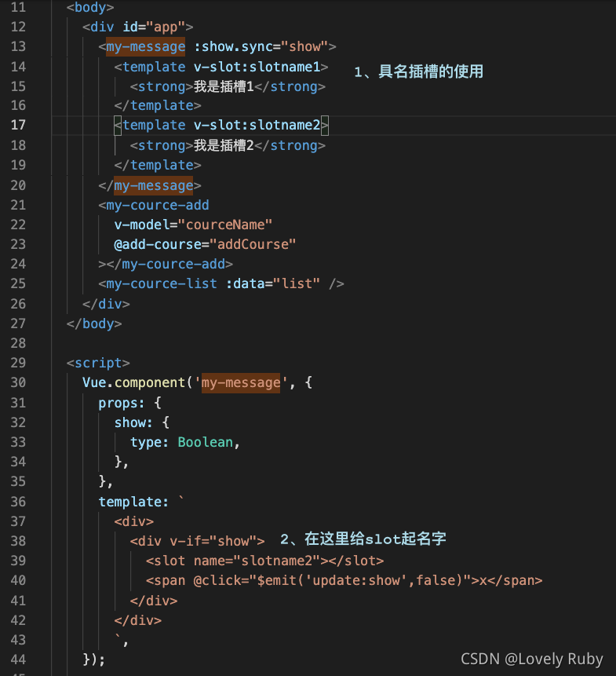Click div id="app" line

(x=137, y=27)
